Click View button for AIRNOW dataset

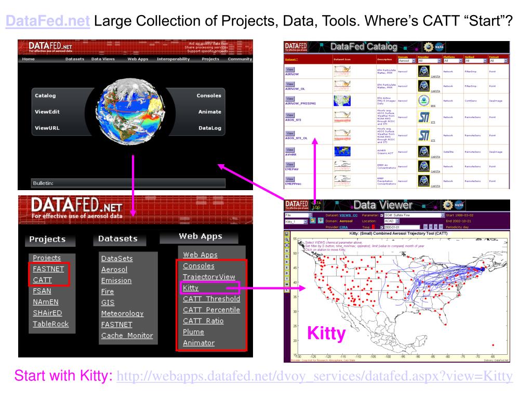[290, 70]
